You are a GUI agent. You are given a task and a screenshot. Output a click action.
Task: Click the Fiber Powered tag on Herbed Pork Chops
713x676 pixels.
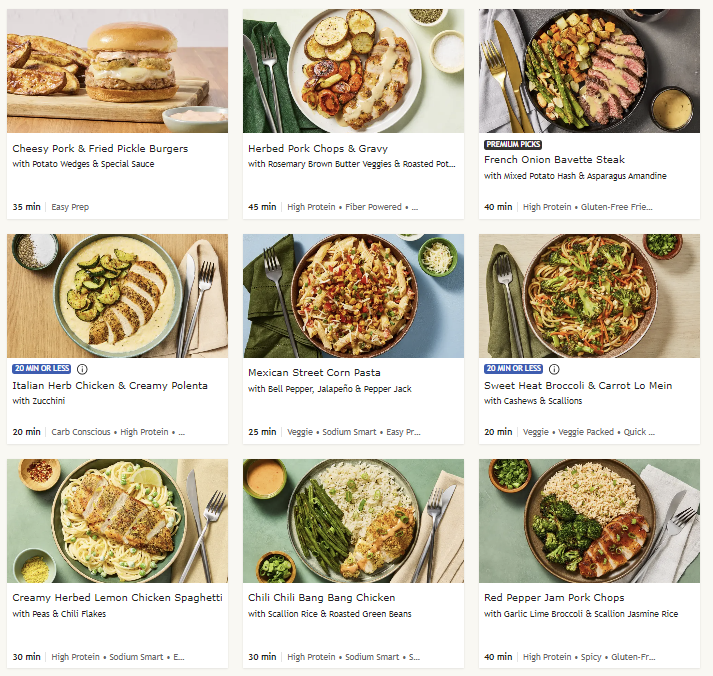[373, 207]
